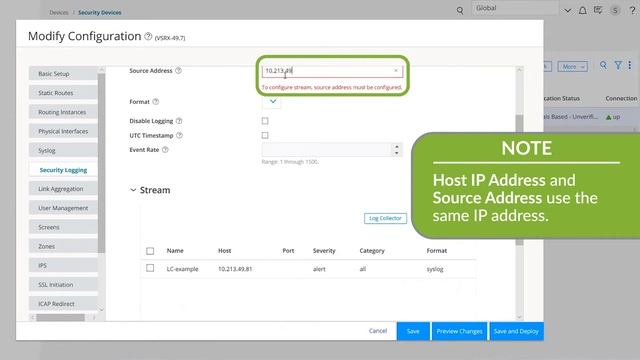Open ICAP Redirect section

(x=63, y=304)
